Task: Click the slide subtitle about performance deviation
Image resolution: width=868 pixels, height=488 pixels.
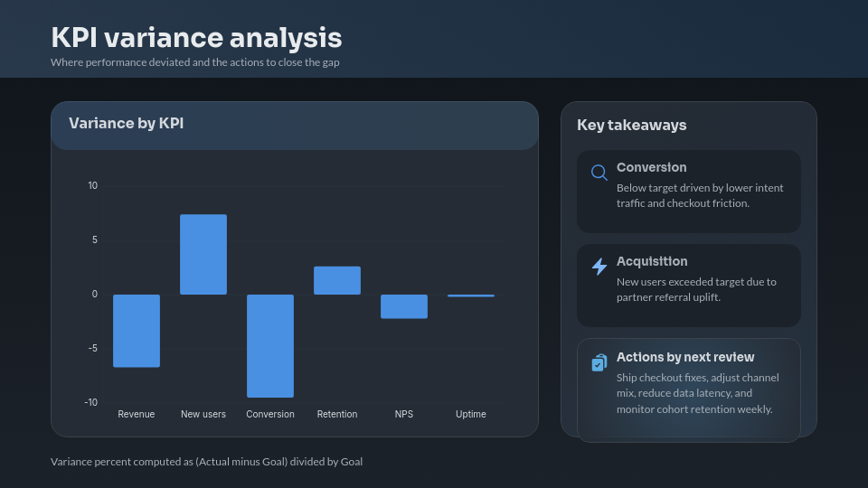Action: pyautogui.click(x=195, y=62)
